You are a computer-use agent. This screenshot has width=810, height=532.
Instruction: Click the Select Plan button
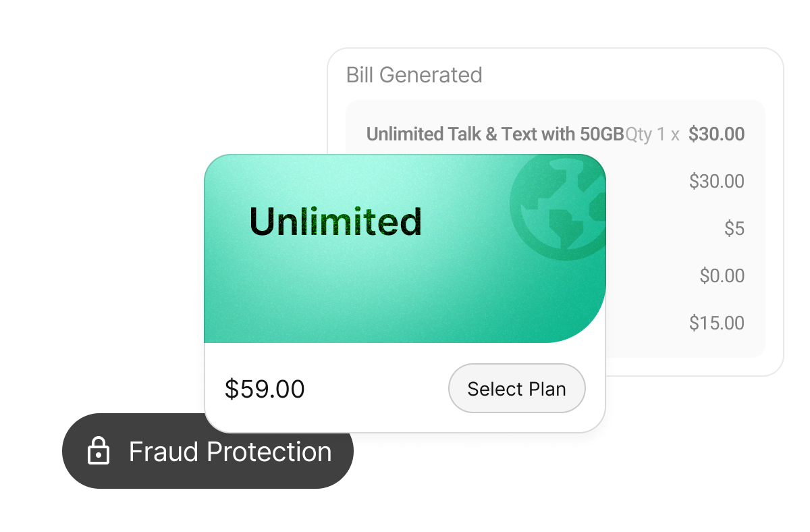click(517, 388)
